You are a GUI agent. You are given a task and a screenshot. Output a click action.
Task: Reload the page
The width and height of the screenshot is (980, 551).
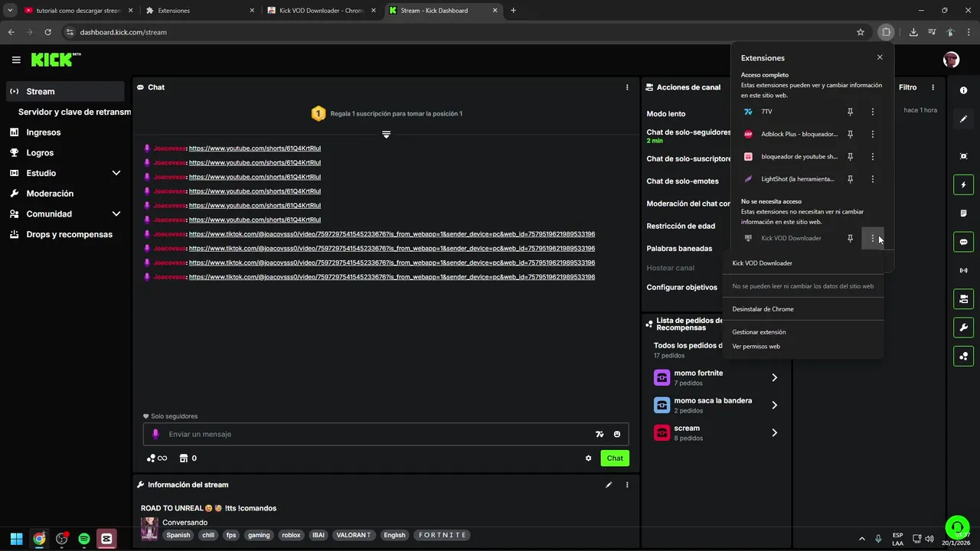[47, 32]
